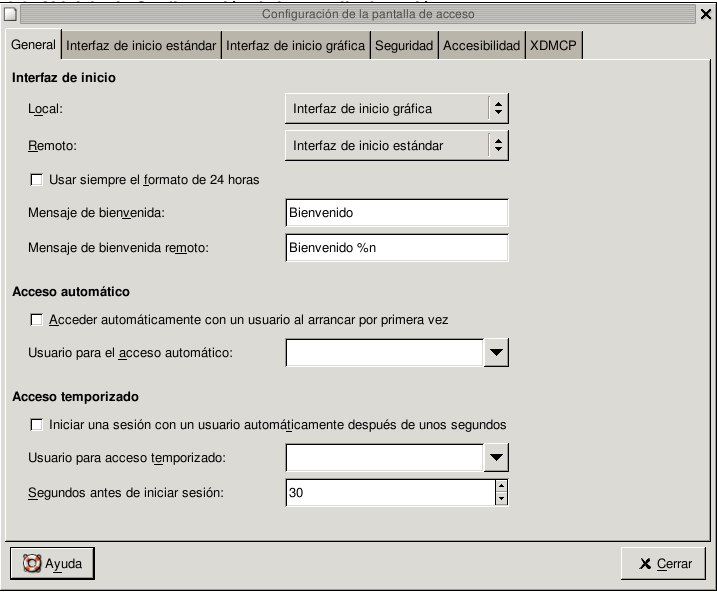The height and width of the screenshot is (593, 717).
Task: Open the Local login interface dropdown
Action: point(396,108)
